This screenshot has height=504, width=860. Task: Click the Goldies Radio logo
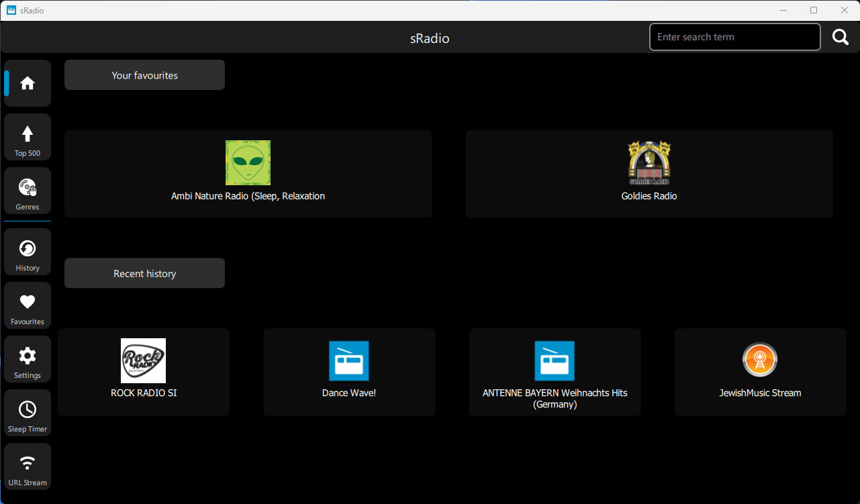pyautogui.click(x=649, y=162)
